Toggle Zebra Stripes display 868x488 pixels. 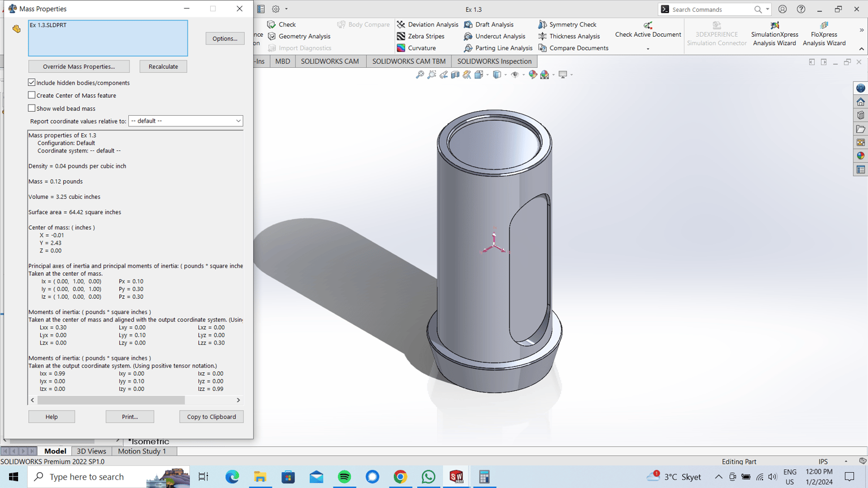[420, 36]
